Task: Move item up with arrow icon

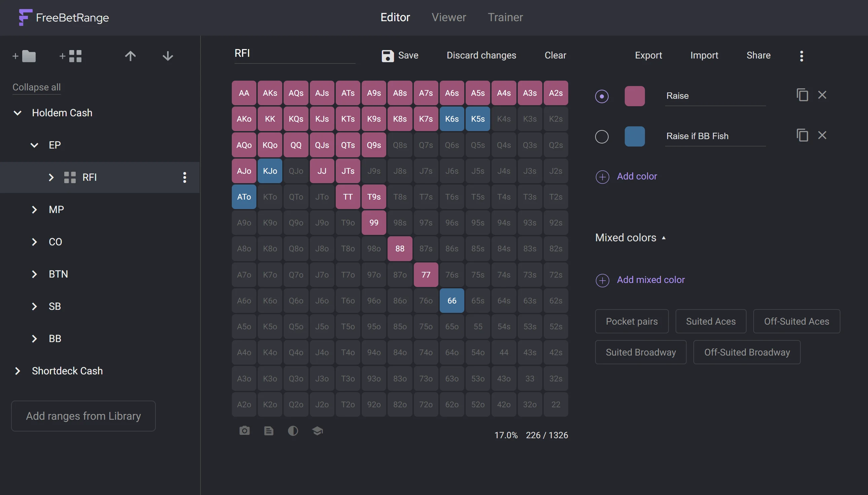Action: click(130, 56)
